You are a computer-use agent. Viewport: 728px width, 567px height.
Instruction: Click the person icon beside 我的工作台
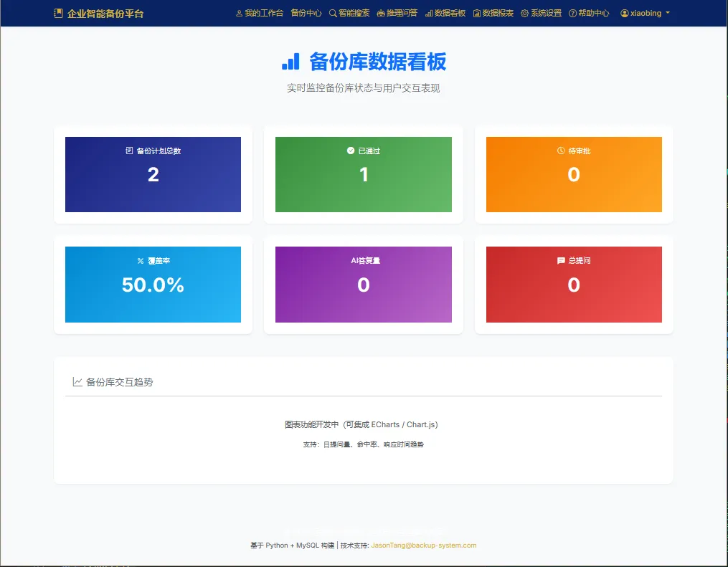point(239,14)
